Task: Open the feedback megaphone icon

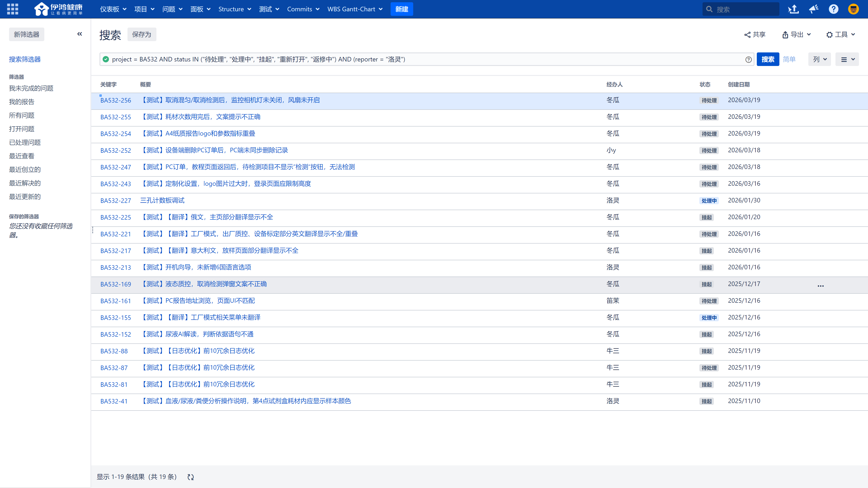Action: click(x=814, y=9)
